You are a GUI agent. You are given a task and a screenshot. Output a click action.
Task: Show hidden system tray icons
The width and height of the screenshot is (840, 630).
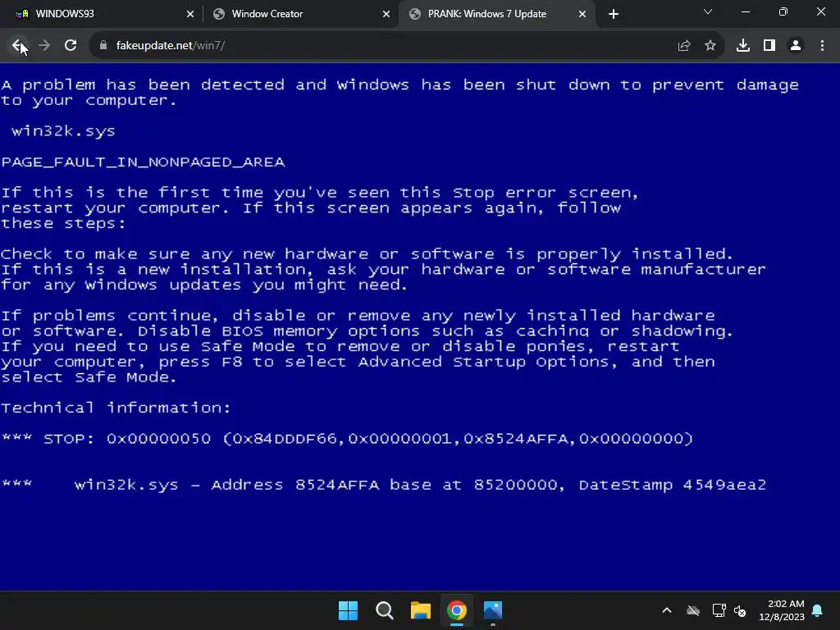pyautogui.click(x=667, y=610)
